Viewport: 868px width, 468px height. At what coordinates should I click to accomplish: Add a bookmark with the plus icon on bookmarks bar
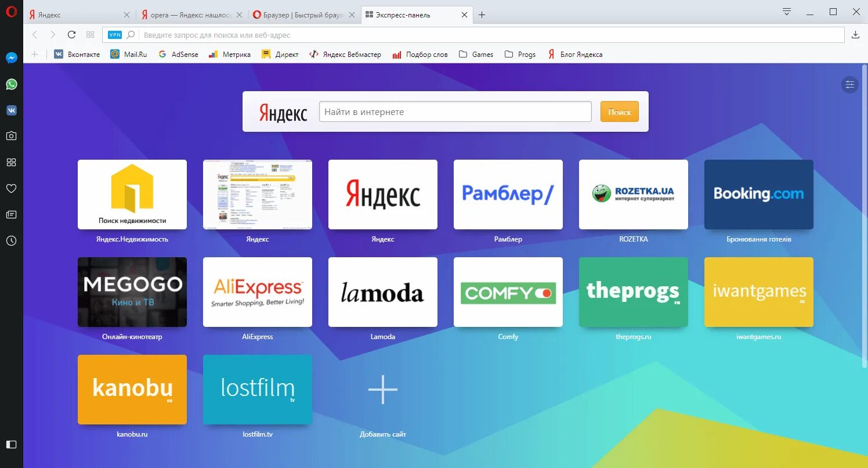34,54
